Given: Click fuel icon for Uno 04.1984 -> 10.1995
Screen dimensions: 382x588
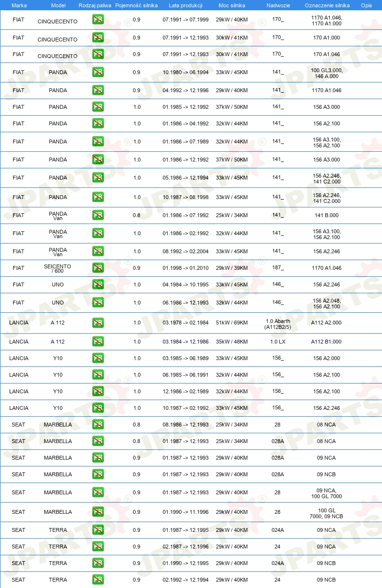Looking at the screenshot, I should [x=98, y=284].
